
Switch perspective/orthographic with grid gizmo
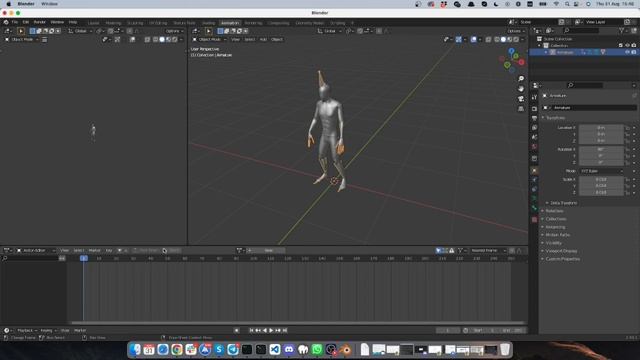pyautogui.click(x=521, y=109)
